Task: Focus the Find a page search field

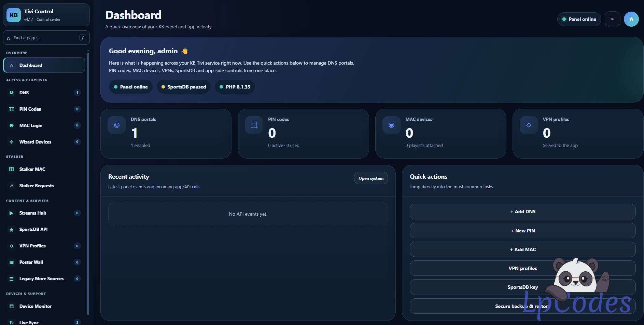Action: (x=46, y=38)
